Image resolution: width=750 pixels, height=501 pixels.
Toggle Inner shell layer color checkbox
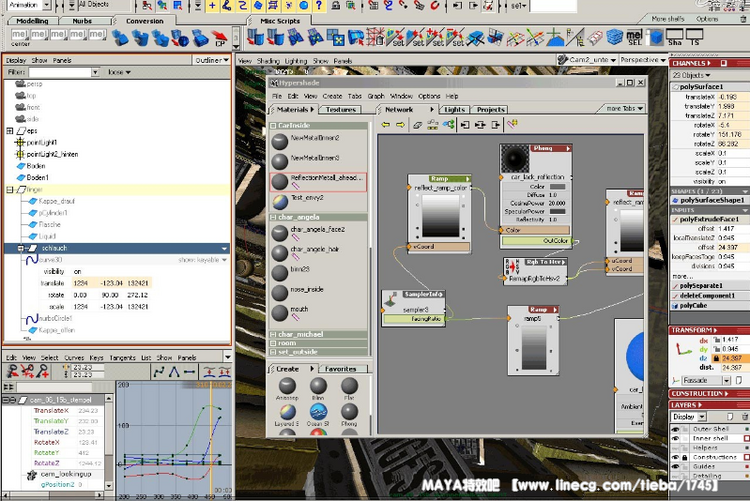747,438
